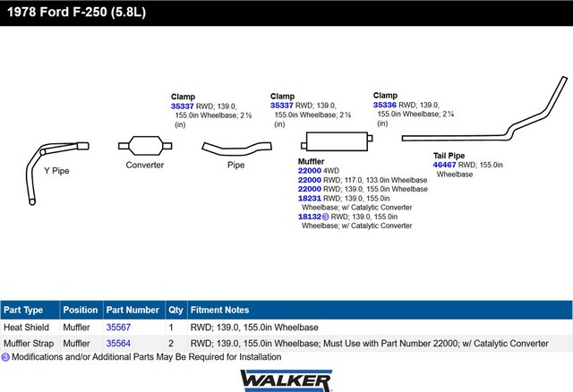Select Muffler Strap fitment note text
This screenshot has height=392, width=573.
click(x=370, y=344)
